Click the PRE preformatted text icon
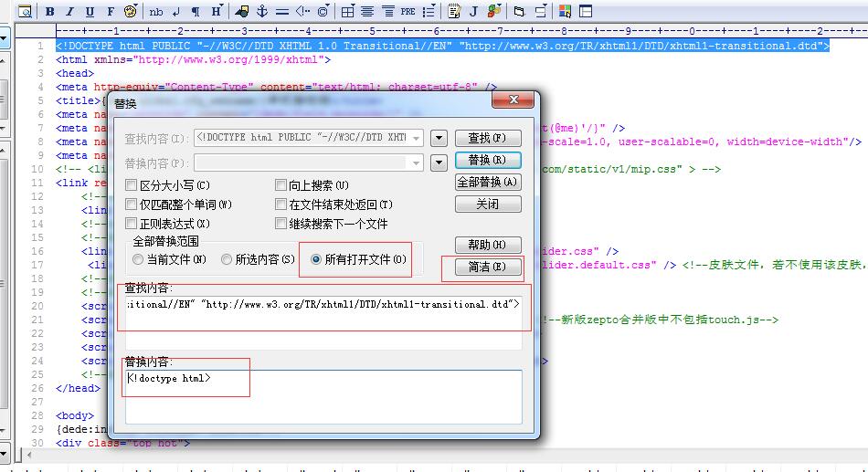The width and height of the screenshot is (868, 472). [x=408, y=12]
